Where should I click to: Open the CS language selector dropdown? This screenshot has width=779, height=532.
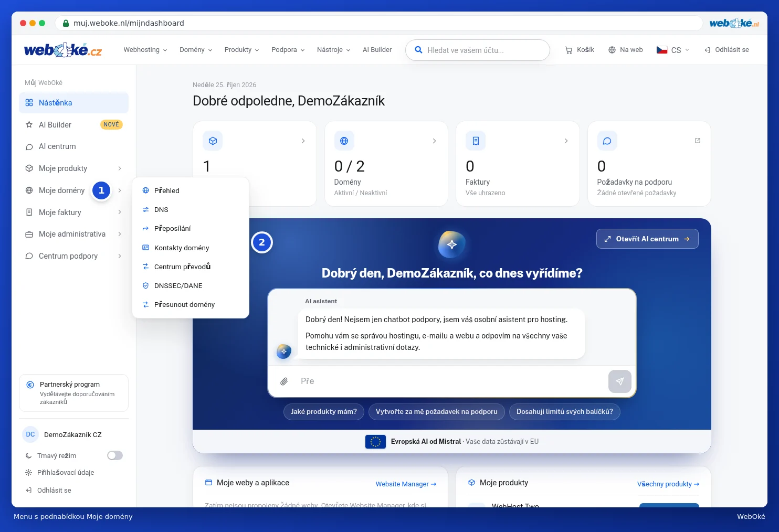(673, 50)
